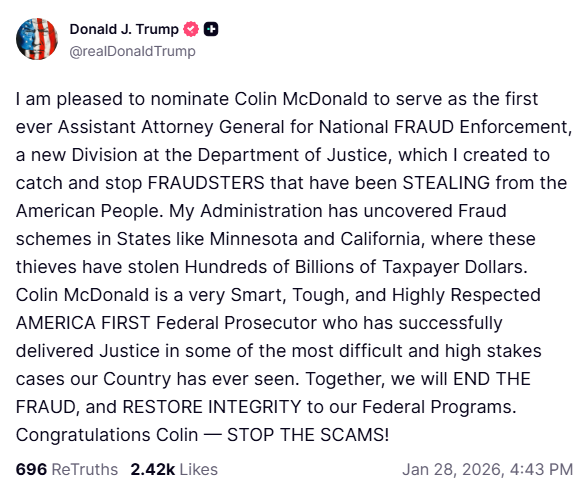Viewport: 581px width, 489px height.
Task: Open the Jan 28, 2026 timestamp
Action: 453,469
